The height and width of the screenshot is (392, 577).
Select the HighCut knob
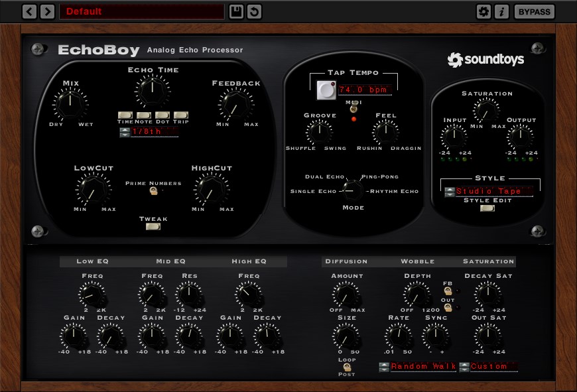pos(212,189)
